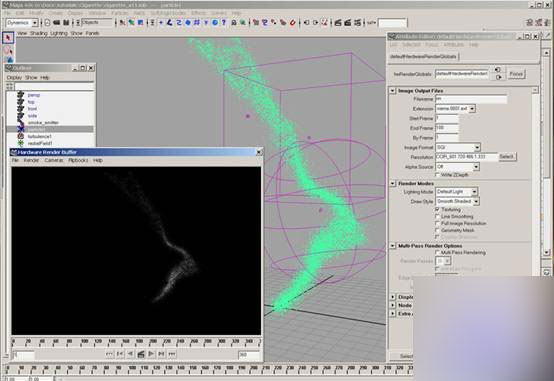Toggle the Texturing checkbox off
554x381 pixels.
coord(437,209)
